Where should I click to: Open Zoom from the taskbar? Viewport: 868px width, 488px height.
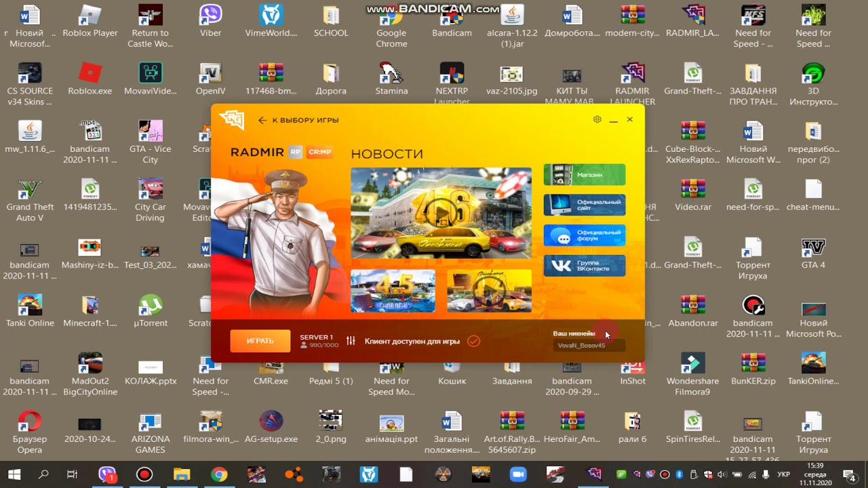pyautogui.click(x=518, y=474)
